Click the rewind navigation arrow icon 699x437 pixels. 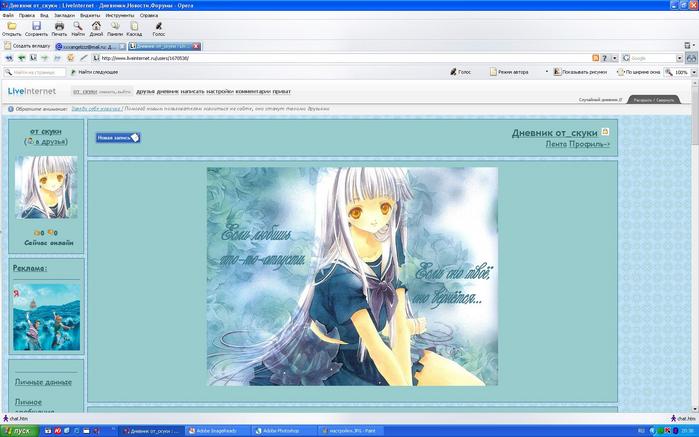click(9, 58)
